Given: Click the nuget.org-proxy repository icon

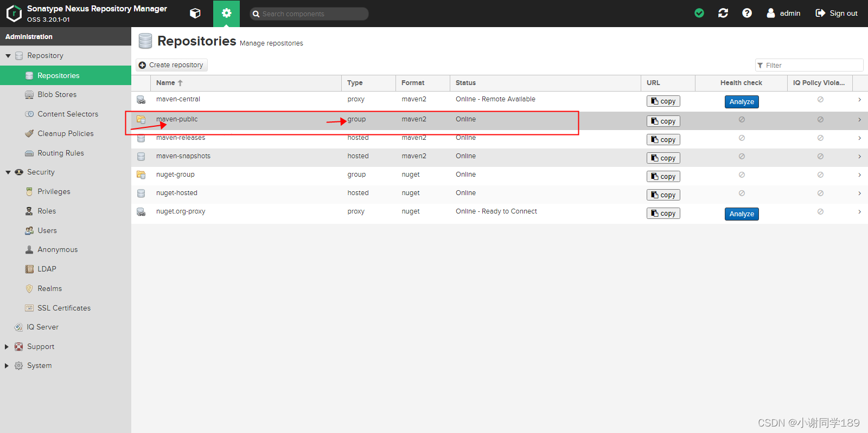Looking at the screenshot, I should [x=141, y=212].
